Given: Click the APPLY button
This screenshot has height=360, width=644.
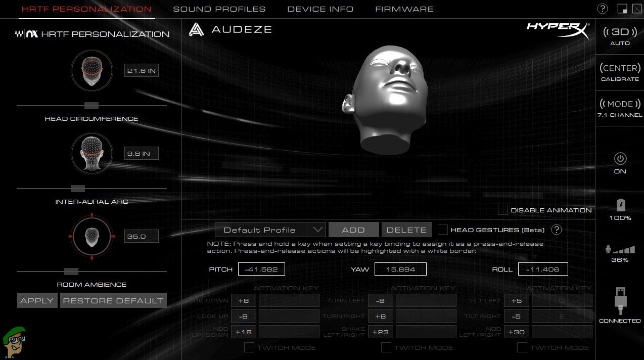Looking at the screenshot, I should (37, 300).
